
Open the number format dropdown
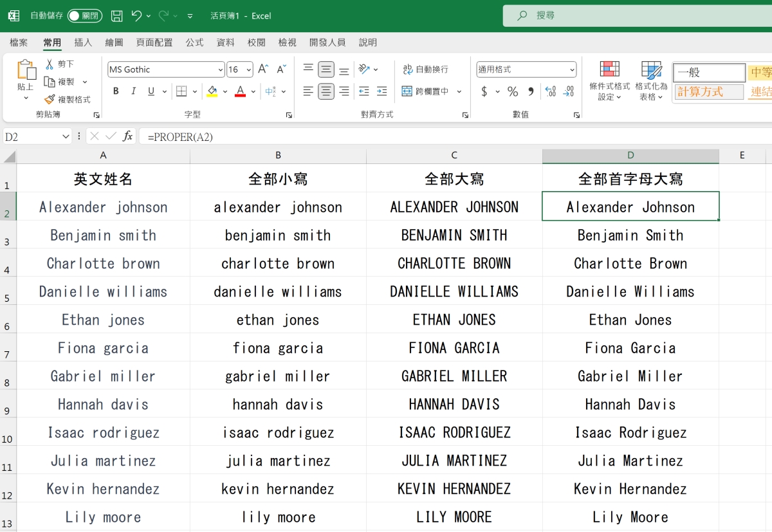[x=572, y=69]
